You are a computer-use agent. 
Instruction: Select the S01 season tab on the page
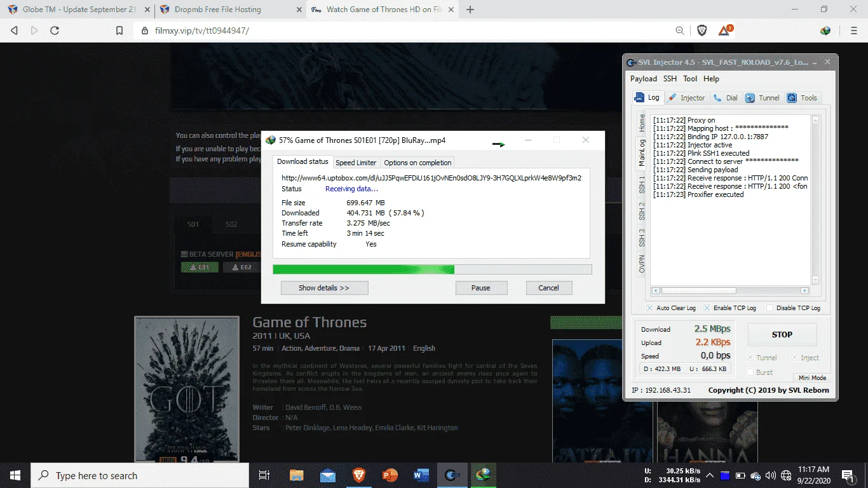coord(193,224)
